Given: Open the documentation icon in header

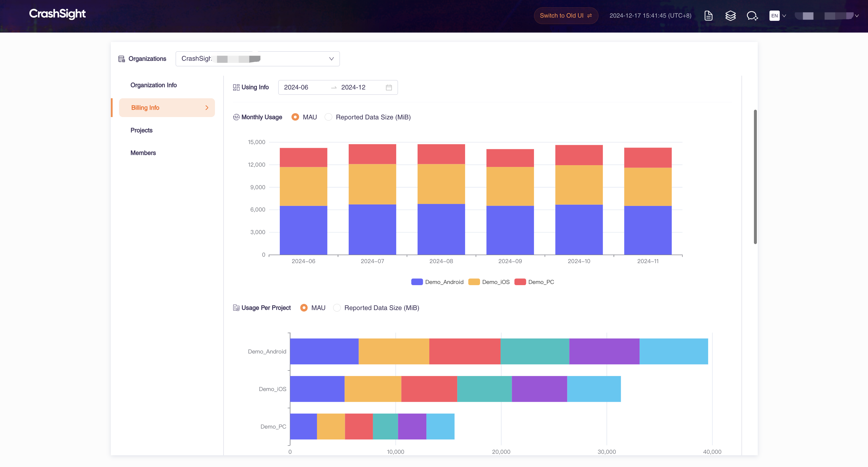Looking at the screenshot, I should pos(708,16).
